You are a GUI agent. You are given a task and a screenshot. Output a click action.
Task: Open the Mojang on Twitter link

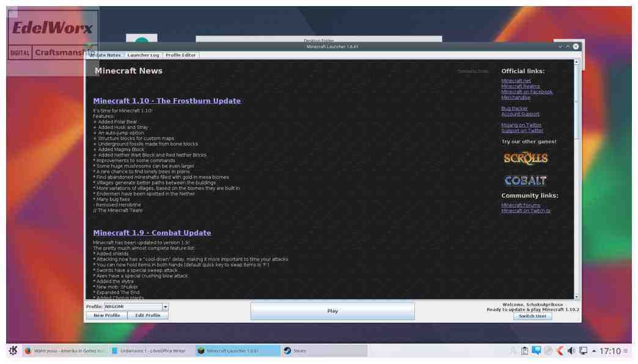521,125
